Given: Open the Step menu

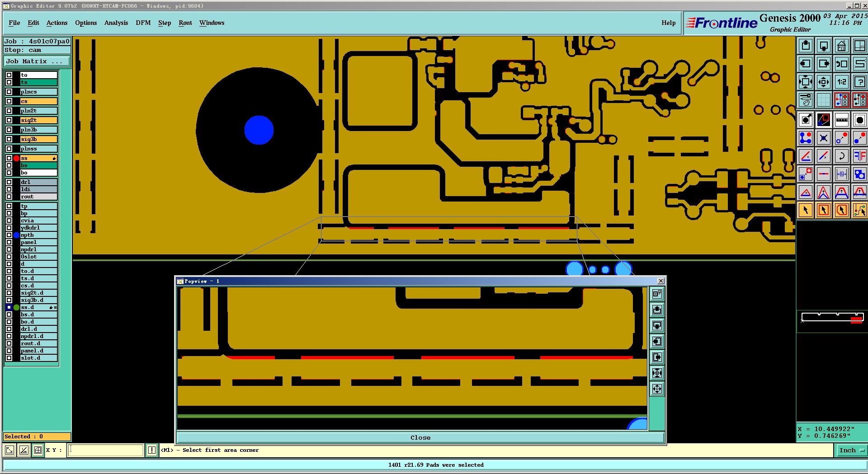Looking at the screenshot, I should [165, 23].
